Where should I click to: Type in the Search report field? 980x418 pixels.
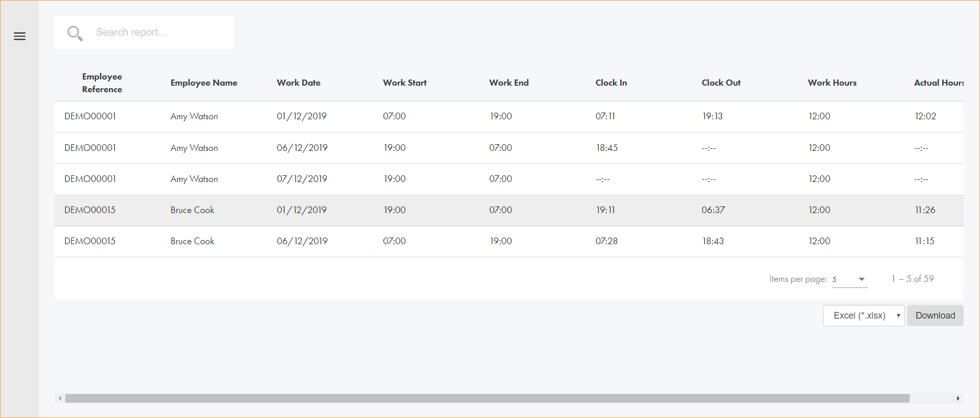click(x=158, y=33)
